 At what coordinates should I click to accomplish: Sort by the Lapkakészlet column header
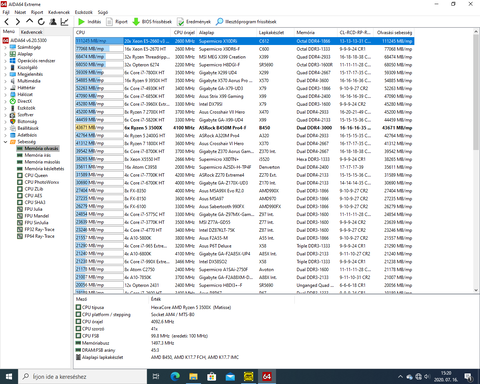coord(275,32)
